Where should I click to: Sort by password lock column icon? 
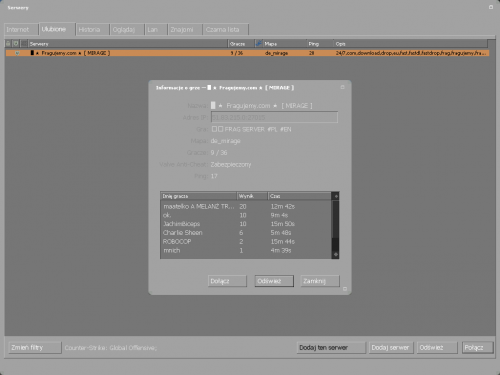click(8, 44)
